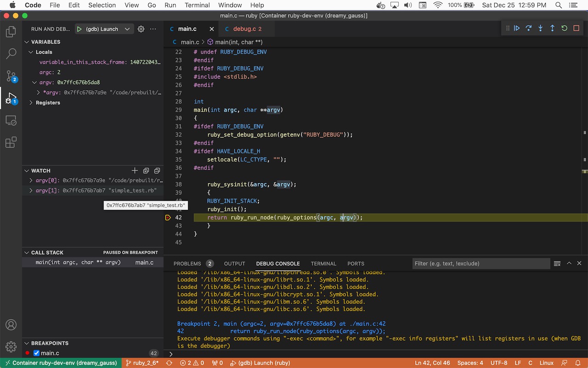
Task: Clear the Debug Console filter toggle icon
Action: click(557, 263)
